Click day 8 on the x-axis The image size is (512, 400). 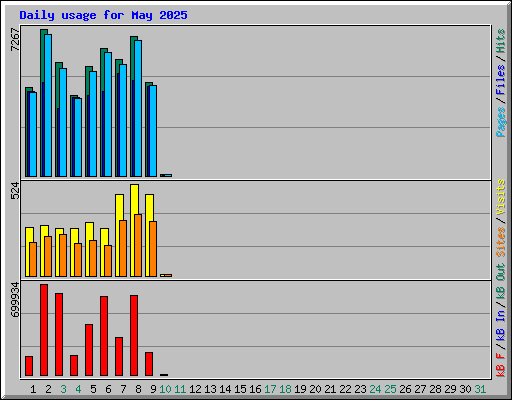tap(138, 389)
